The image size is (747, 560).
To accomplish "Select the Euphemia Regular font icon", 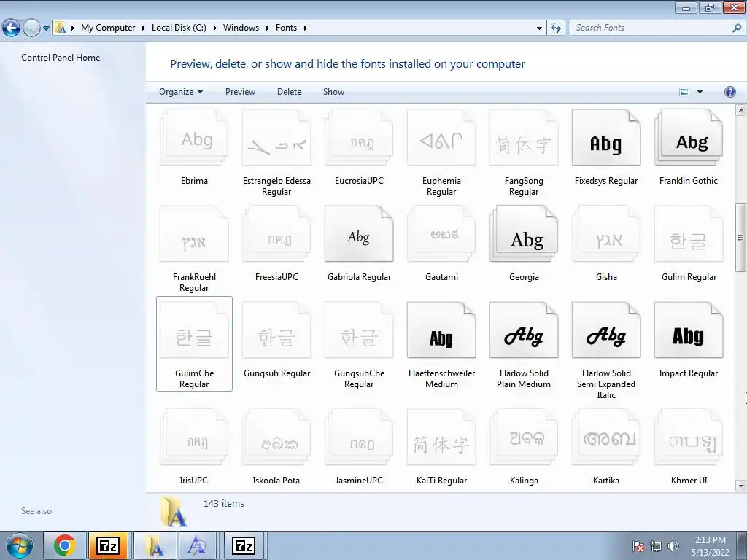I will coord(441,137).
